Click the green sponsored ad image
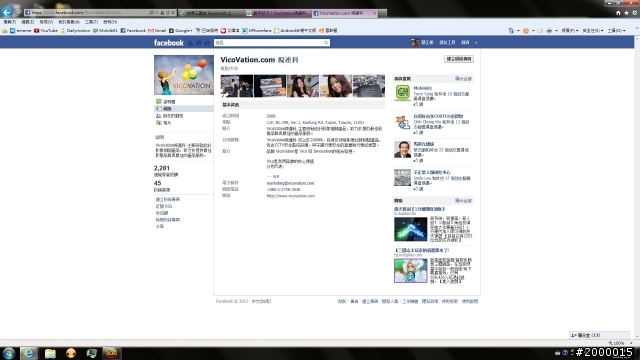The height and width of the screenshot is (360, 640). click(x=410, y=229)
